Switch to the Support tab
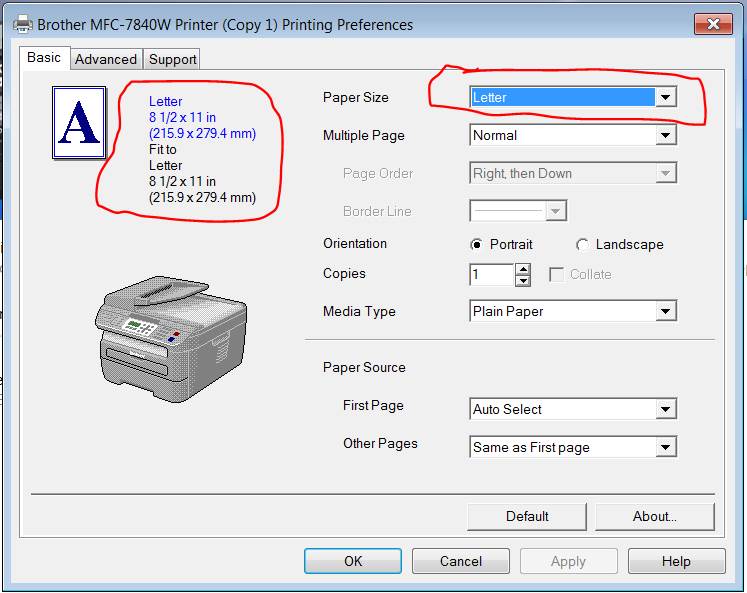This screenshot has width=747, height=593. pos(173,59)
